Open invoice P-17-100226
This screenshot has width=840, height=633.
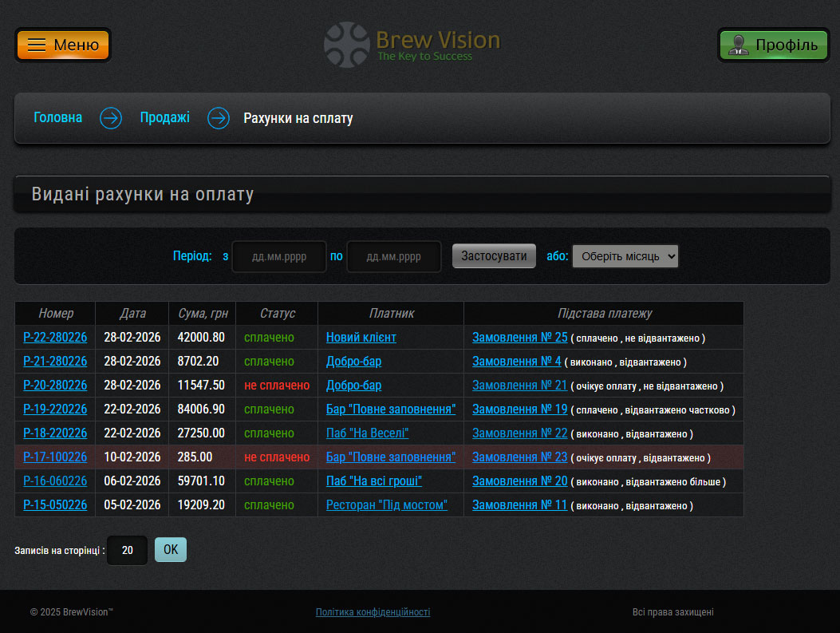coord(55,457)
